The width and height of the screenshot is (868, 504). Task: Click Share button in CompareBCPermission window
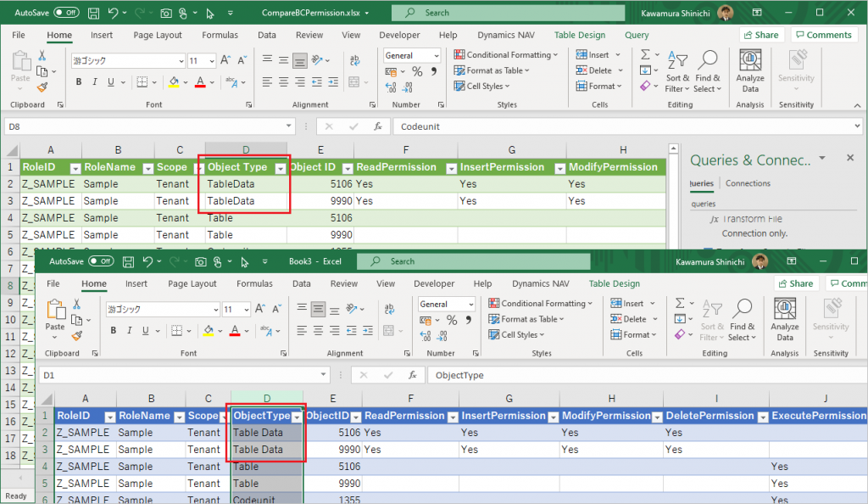pyautogui.click(x=761, y=35)
